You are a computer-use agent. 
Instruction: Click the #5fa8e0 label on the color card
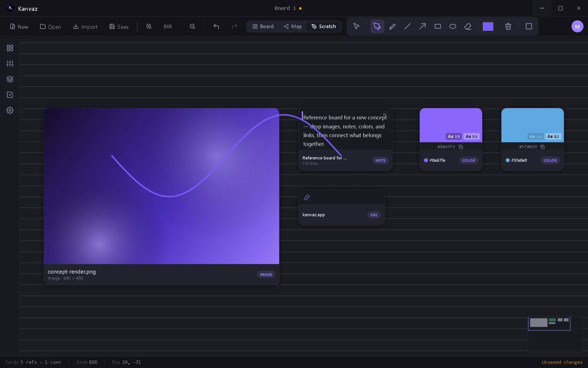click(x=519, y=160)
